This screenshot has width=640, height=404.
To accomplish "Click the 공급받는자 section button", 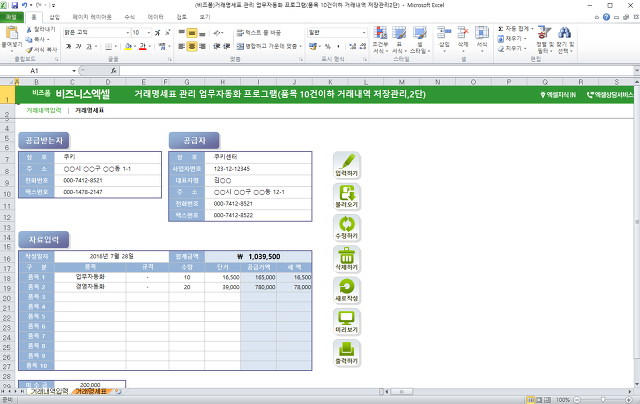I will coord(44,141).
